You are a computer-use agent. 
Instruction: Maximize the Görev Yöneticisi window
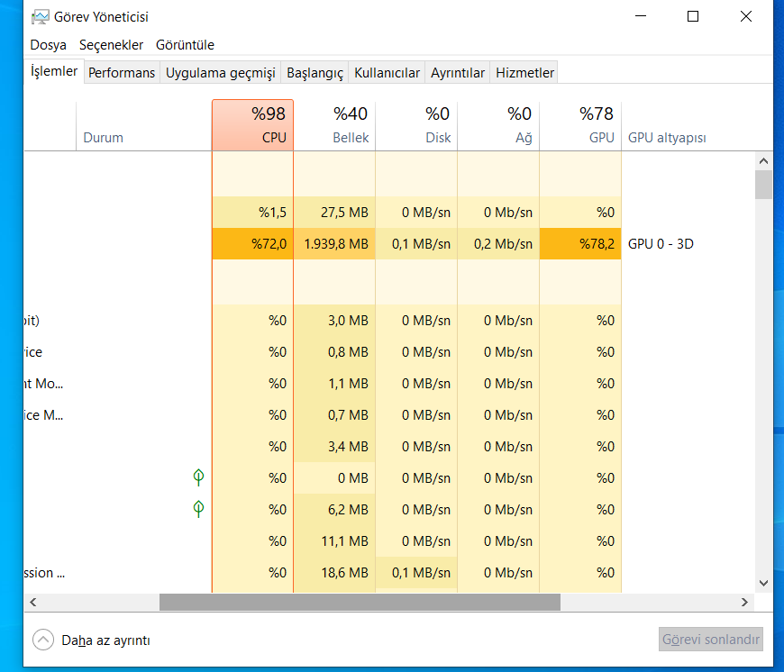click(x=693, y=16)
